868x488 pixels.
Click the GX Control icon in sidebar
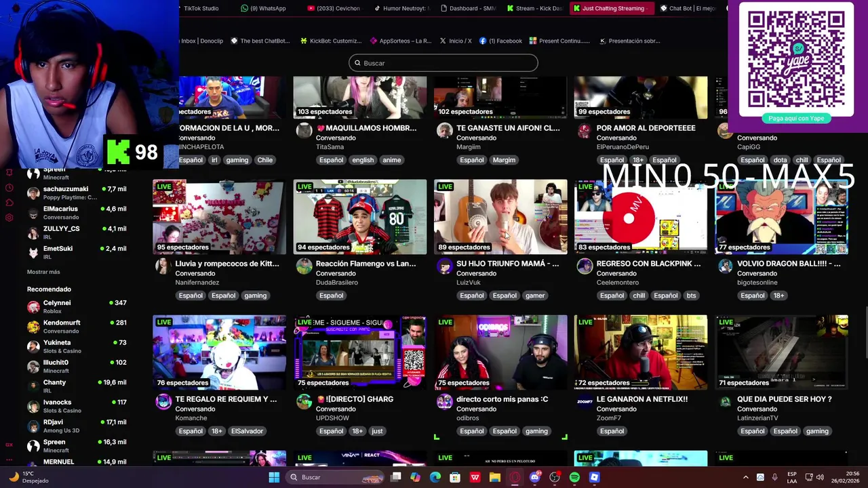(9, 445)
